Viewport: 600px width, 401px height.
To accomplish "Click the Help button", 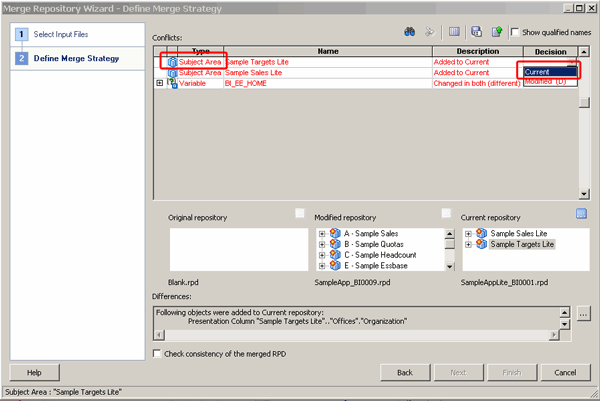I will point(34,373).
